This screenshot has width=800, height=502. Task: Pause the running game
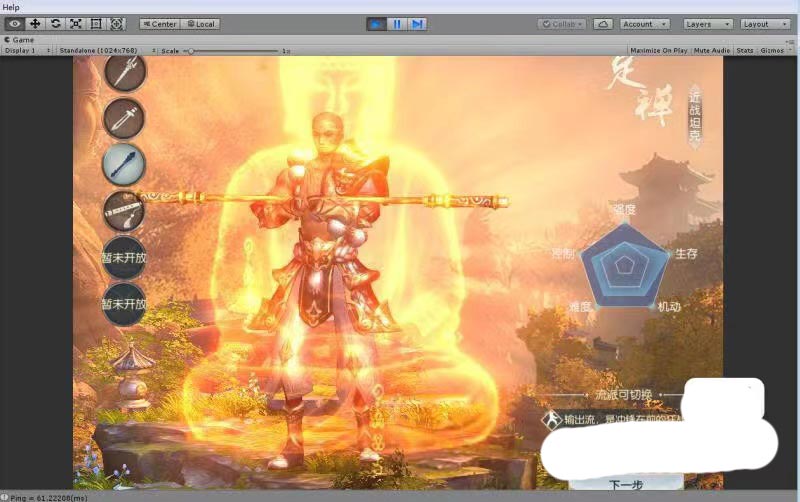pyautogui.click(x=397, y=24)
